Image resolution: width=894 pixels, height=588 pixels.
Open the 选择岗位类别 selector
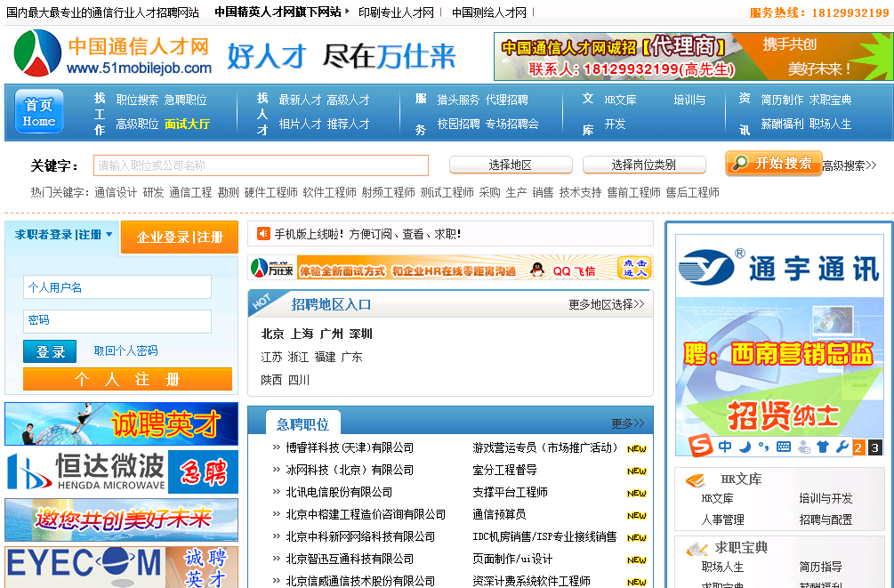point(644,165)
